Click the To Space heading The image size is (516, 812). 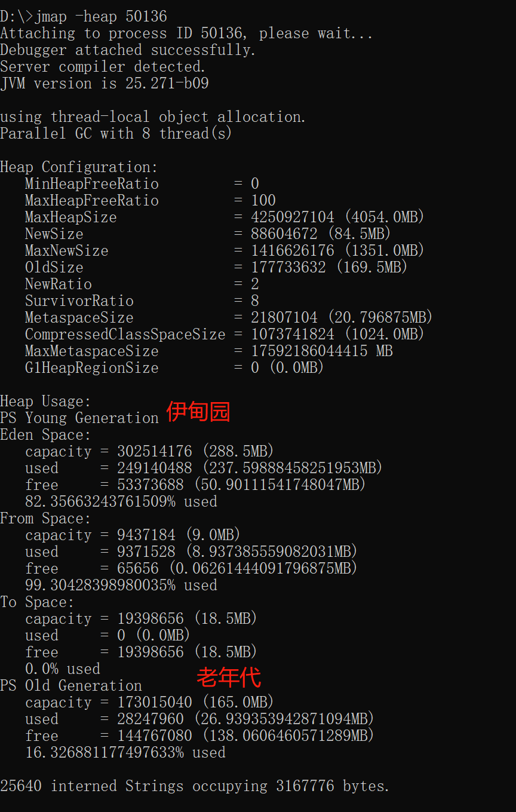click(37, 602)
